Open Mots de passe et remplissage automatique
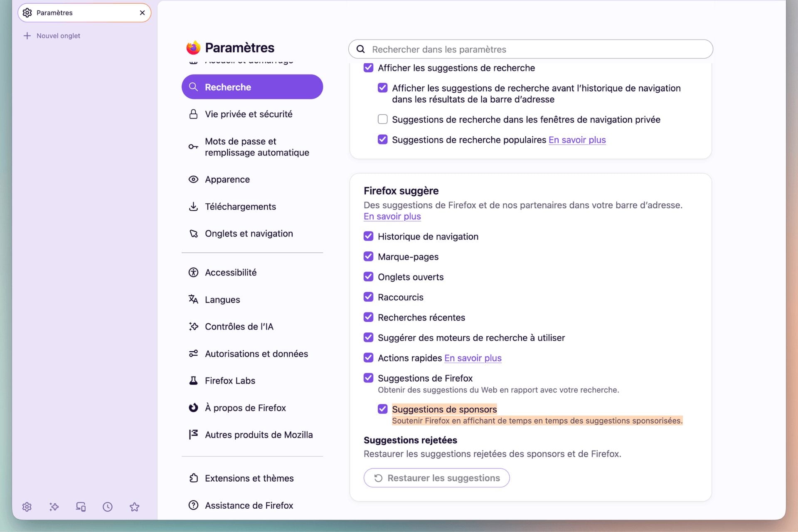The image size is (798, 532). pos(252,147)
